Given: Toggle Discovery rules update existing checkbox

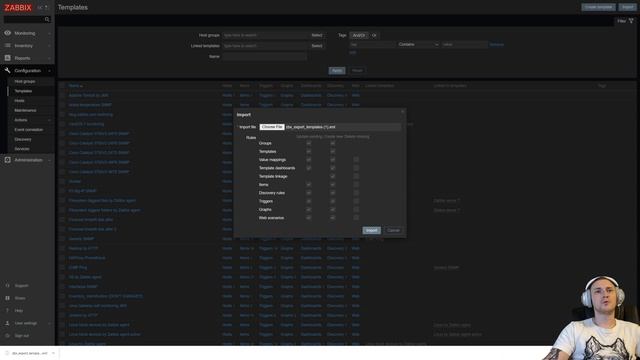Looking at the screenshot, I should pos(309,193).
